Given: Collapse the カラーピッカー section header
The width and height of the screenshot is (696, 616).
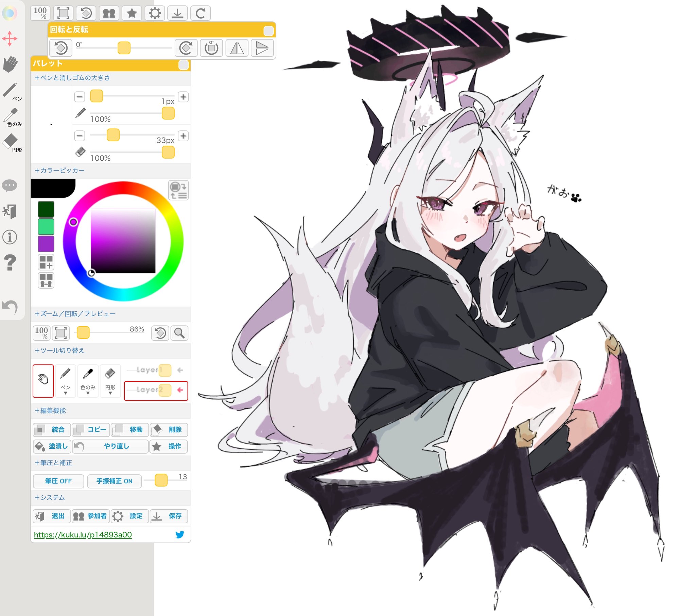Looking at the screenshot, I should (x=59, y=170).
